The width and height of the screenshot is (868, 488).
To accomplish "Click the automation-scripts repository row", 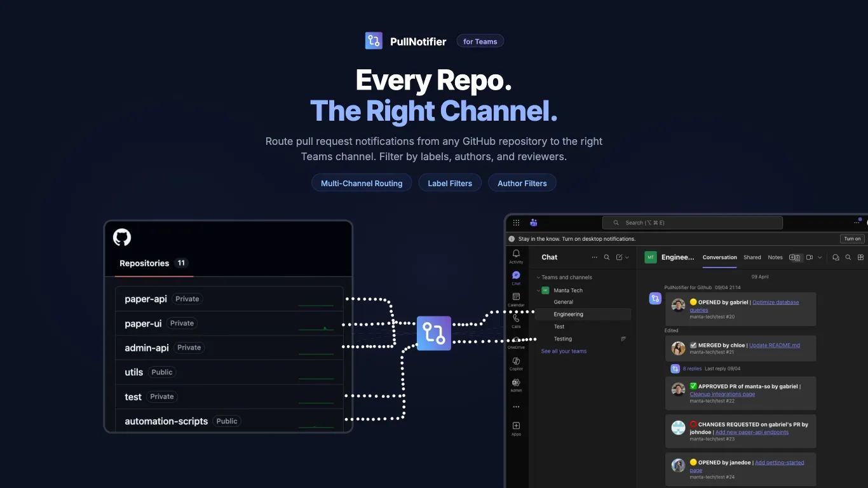I will point(229,421).
